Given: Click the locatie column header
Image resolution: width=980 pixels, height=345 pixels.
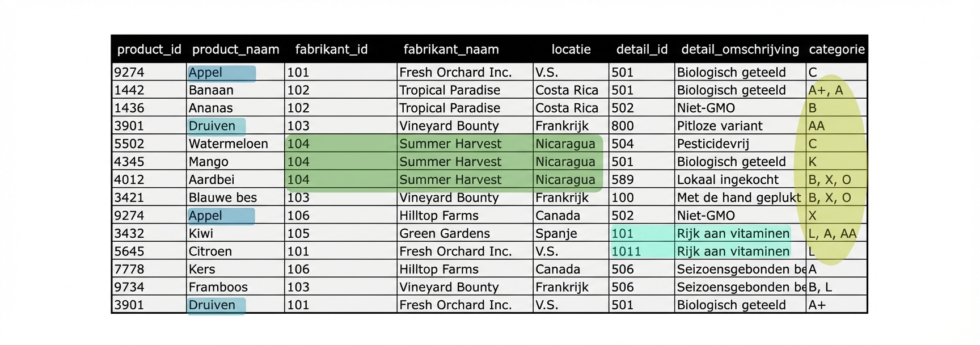Looking at the screenshot, I should pos(571,50).
